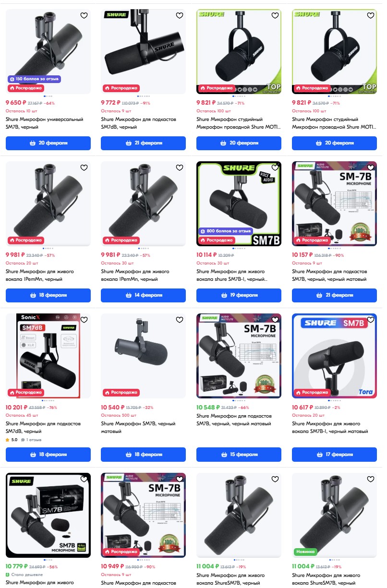Open 'Shure Микрофон SM7B, черный матовый' listing title
The width and height of the screenshot is (387, 588).
coord(138,427)
